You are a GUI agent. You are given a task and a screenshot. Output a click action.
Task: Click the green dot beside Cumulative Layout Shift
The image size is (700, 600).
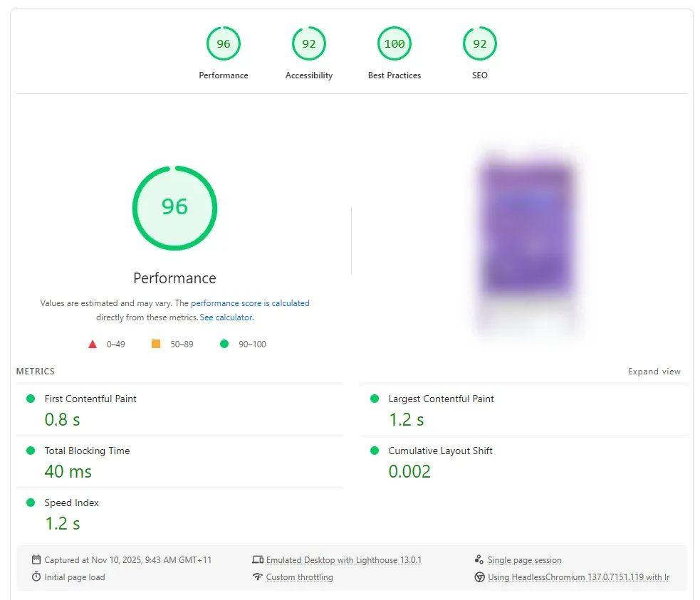(374, 451)
